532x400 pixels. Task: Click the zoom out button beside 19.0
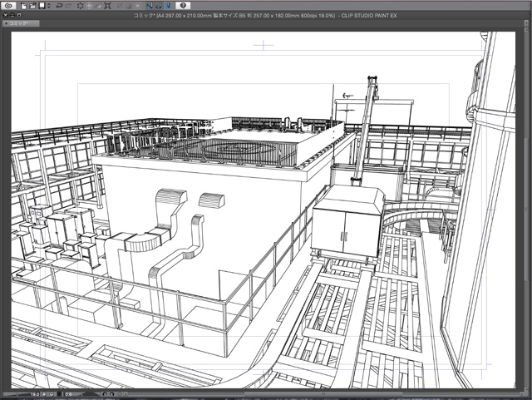[x=44, y=394]
